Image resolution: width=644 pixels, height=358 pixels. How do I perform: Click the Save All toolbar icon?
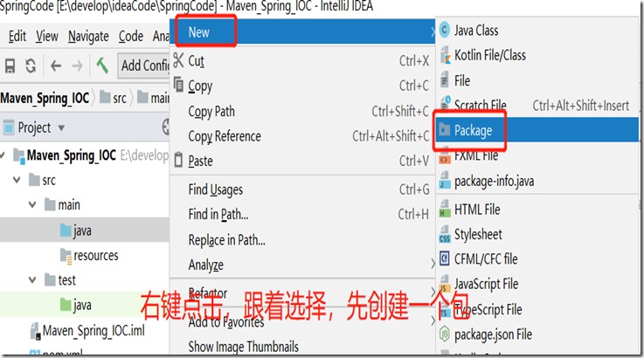click(x=10, y=65)
